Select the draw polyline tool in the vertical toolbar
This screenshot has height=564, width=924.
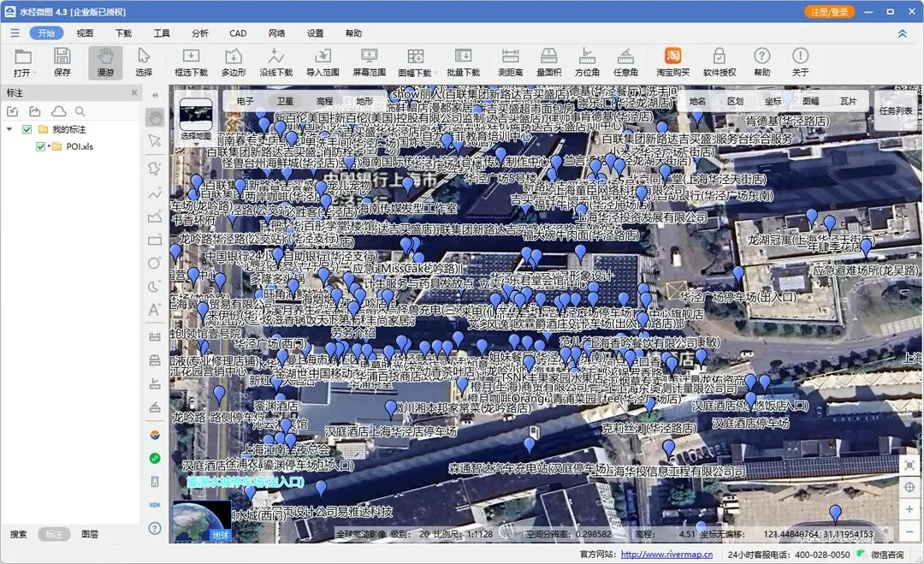tap(155, 193)
